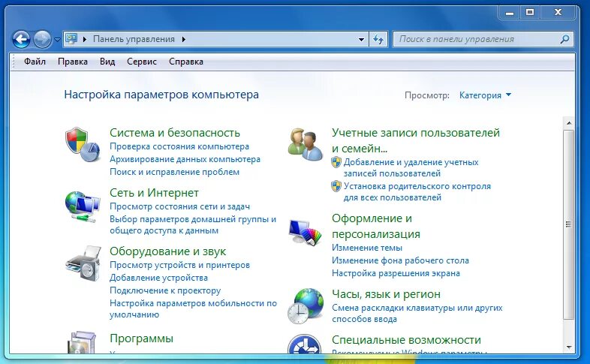This screenshot has width=590, height=364.
Task: Open Оформление и персонализация category
Action: 375,226
